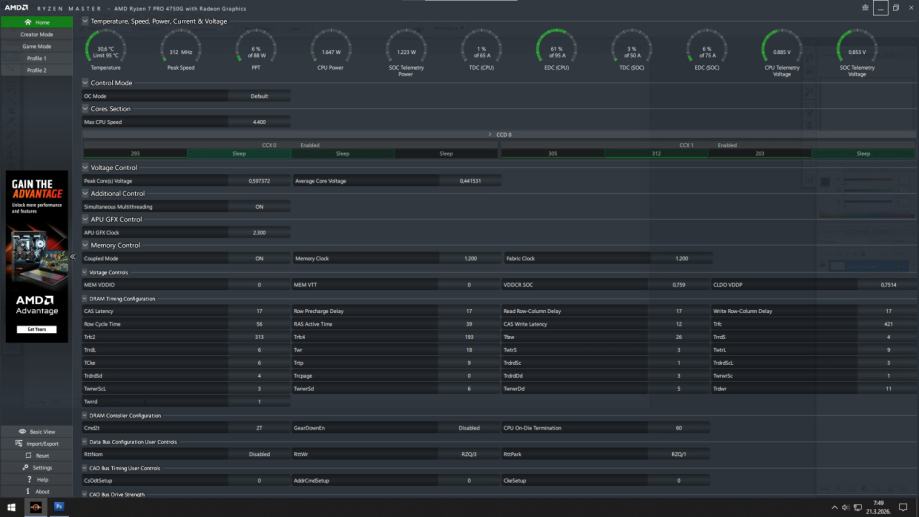This screenshot has width=919, height=517.
Task: Open Photoshop from the taskbar
Action: (59, 507)
